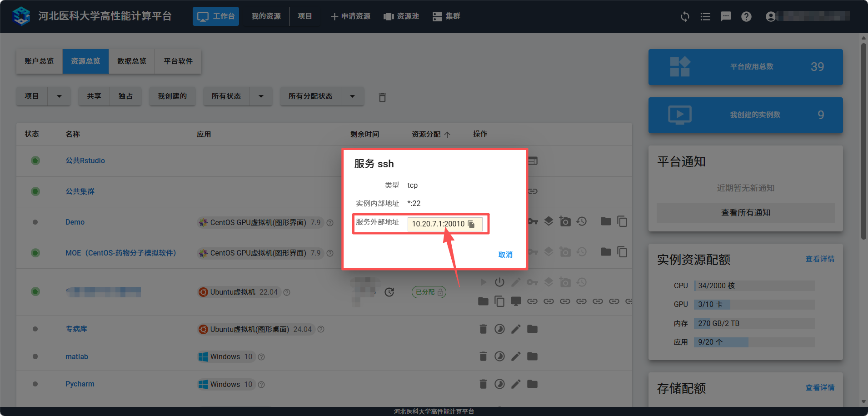The image size is (868, 416).
Task: Open the 所有状态 status dropdown
Action: point(261,96)
